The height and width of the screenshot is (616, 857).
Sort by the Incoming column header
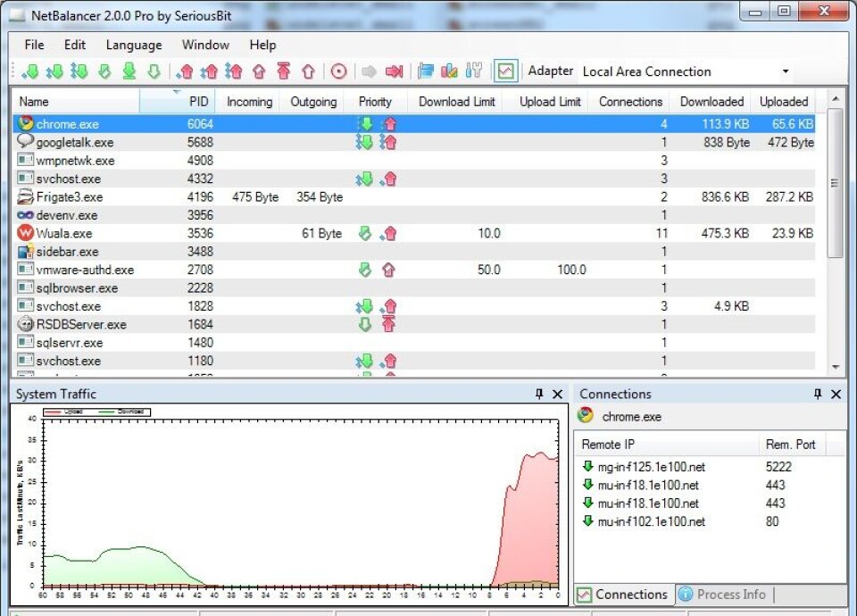pyautogui.click(x=249, y=102)
